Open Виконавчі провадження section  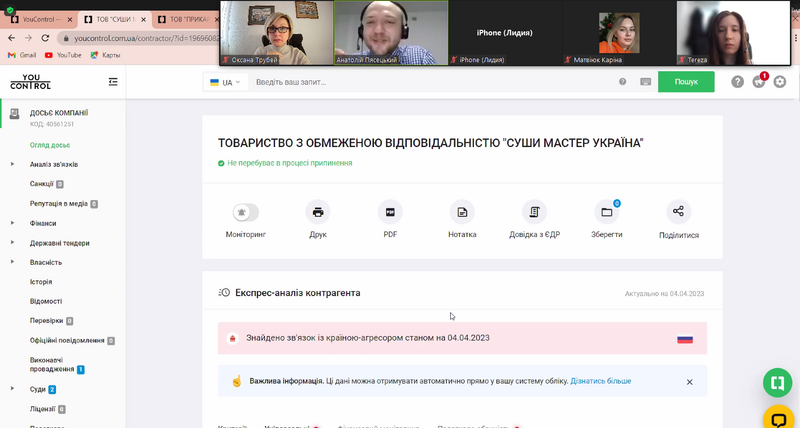click(x=57, y=364)
